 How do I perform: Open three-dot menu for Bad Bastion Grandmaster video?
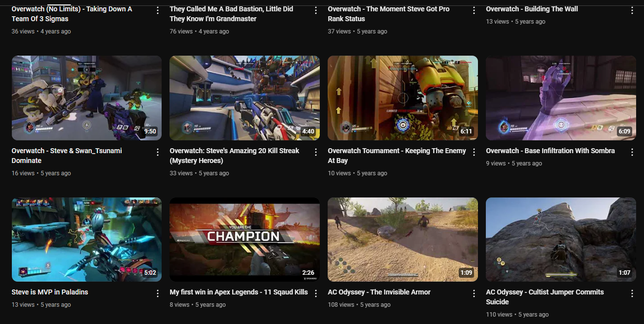tap(316, 10)
